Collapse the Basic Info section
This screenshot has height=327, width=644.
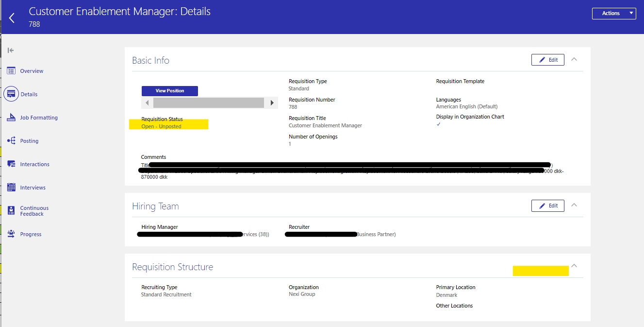tap(574, 58)
